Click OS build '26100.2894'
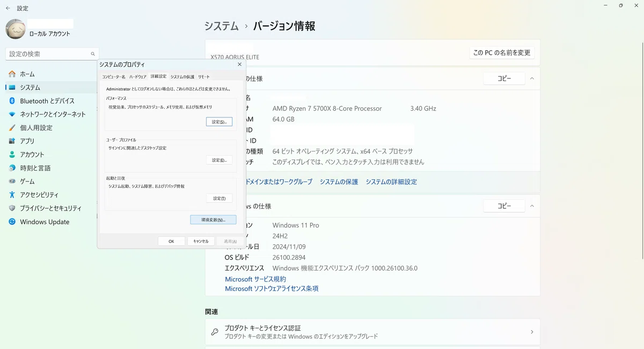 tap(289, 257)
